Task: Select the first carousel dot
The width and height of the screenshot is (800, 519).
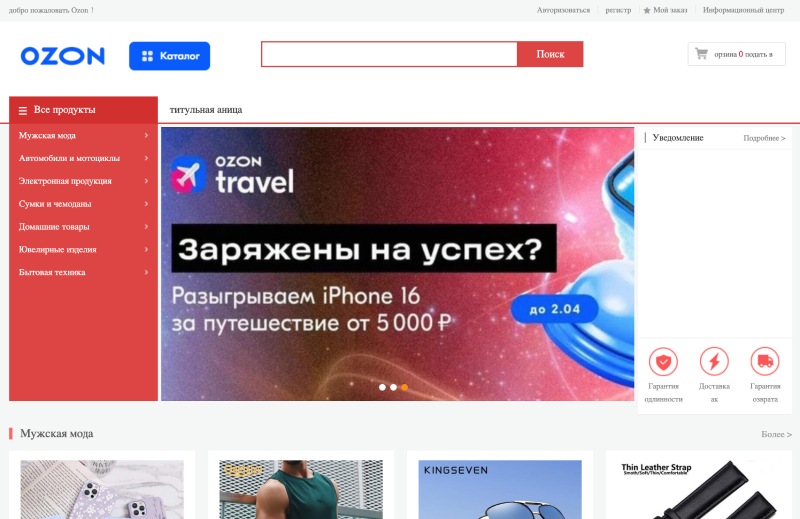Action: point(382,387)
